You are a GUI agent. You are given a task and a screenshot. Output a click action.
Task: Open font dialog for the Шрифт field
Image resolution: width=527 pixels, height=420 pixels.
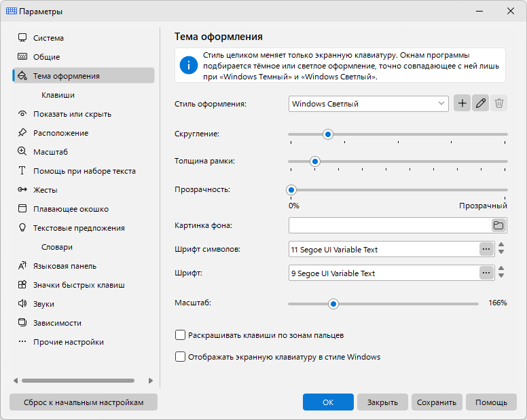pyautogui.click(x=486, y=273)
